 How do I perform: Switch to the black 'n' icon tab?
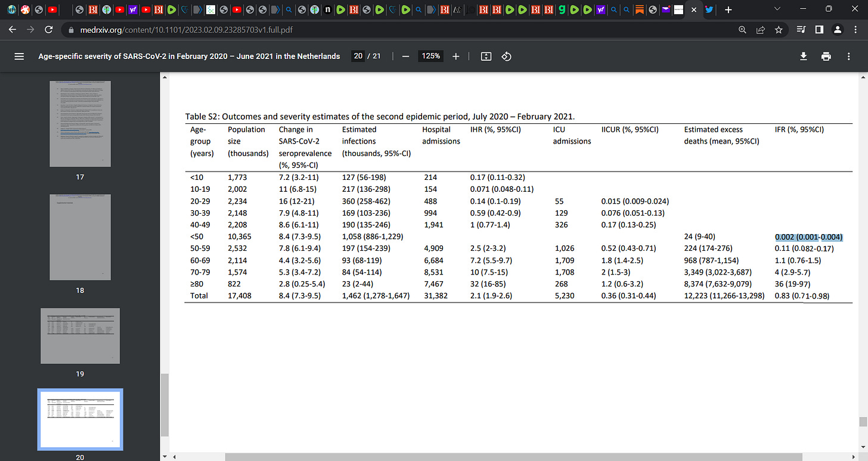[x=327, y=10]
